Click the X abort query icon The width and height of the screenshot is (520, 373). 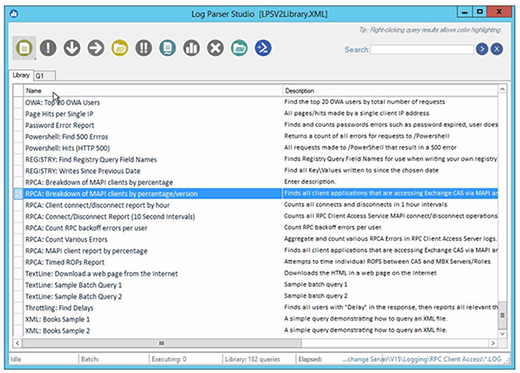tap(215, 48)
